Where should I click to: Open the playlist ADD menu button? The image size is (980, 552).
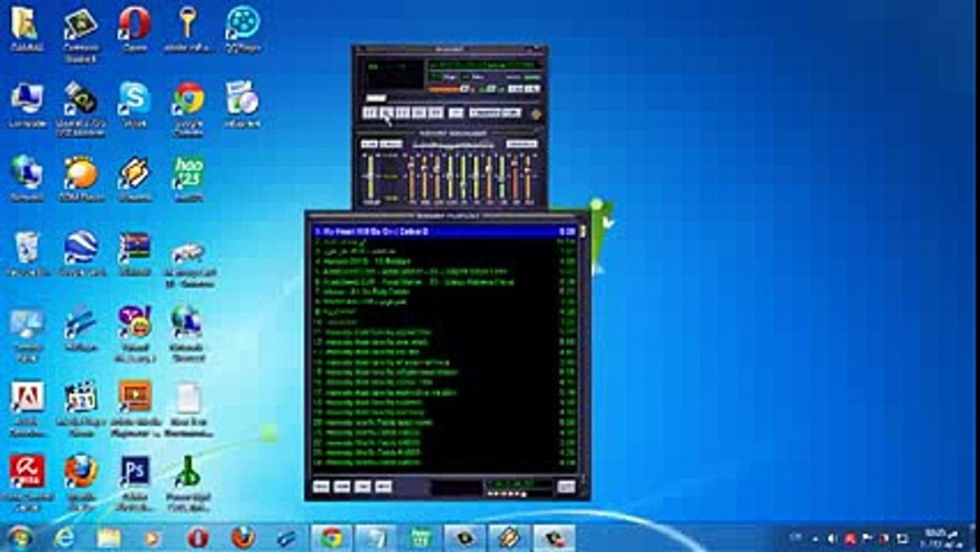pos(321,486)
